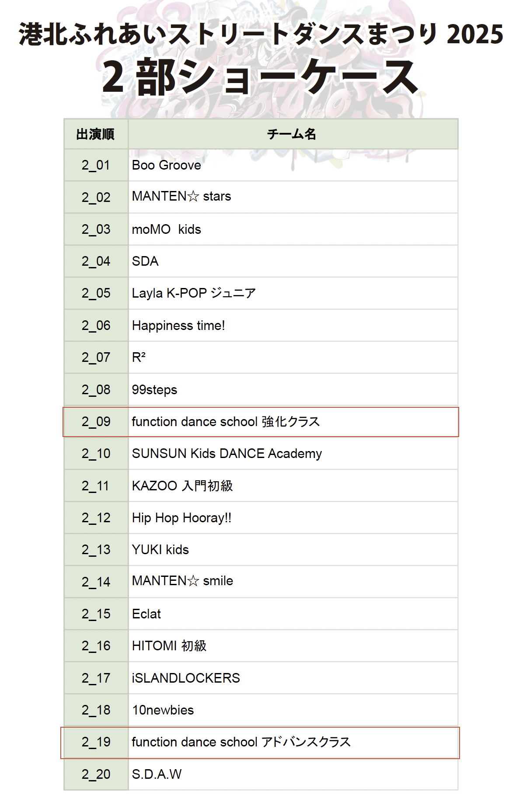Click Layla K-POP ジュニア team name
523x812 pixels.
point(194,293)
